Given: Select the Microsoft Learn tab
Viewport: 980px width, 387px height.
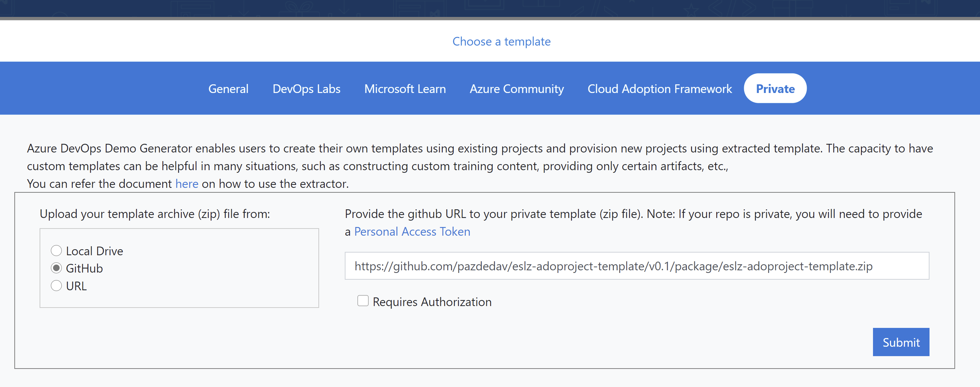Looking at the screenshot, I should point(405,89).
